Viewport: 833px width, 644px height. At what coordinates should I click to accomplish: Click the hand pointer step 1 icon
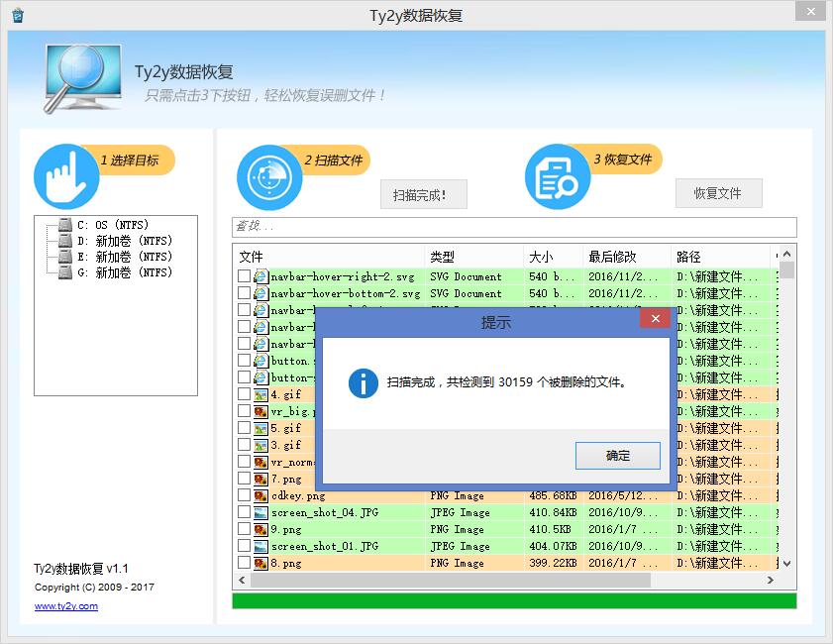66,175
